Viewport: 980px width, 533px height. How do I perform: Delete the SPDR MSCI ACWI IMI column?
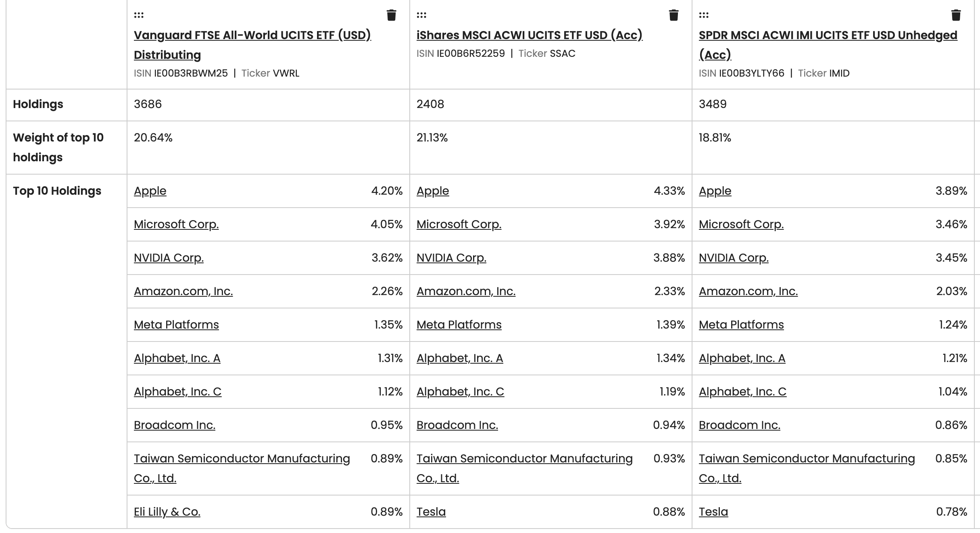(956, 15)
